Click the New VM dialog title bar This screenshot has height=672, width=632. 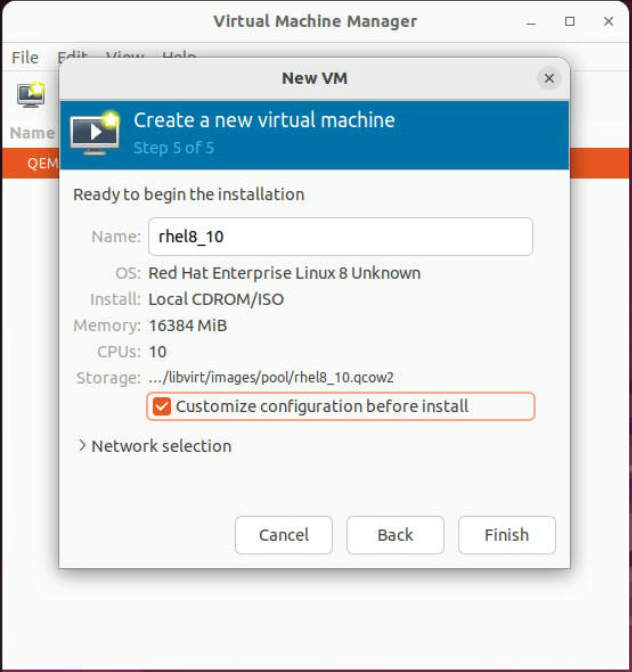coord(314,78)
